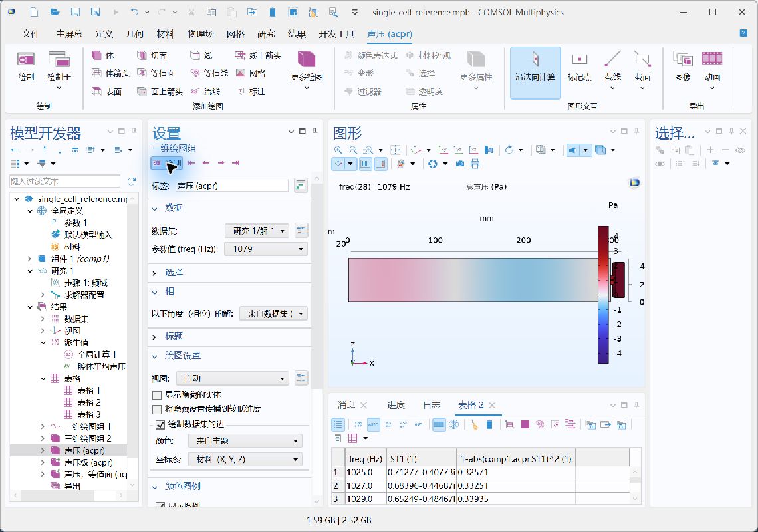Add an Arrow Volume (体箭头) plot
Screen dimensions: 758x532
coord(110,73)
